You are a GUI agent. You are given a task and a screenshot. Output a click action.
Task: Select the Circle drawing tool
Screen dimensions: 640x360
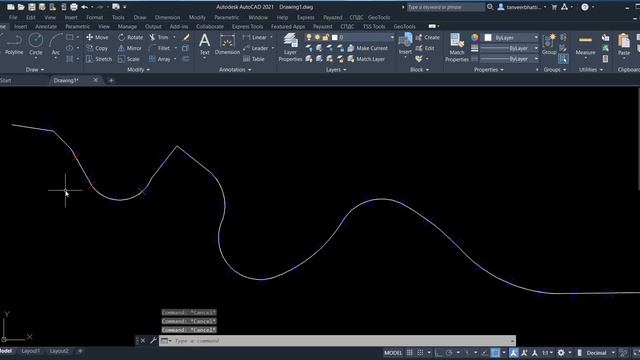point(36,44)
